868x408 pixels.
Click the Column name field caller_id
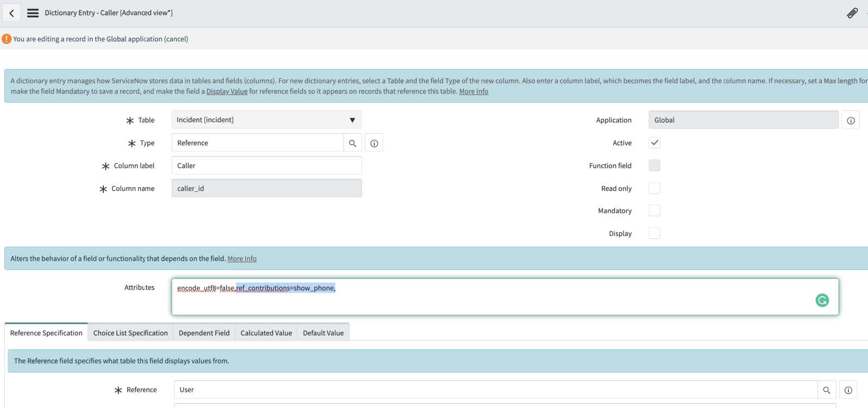[267, 189]
